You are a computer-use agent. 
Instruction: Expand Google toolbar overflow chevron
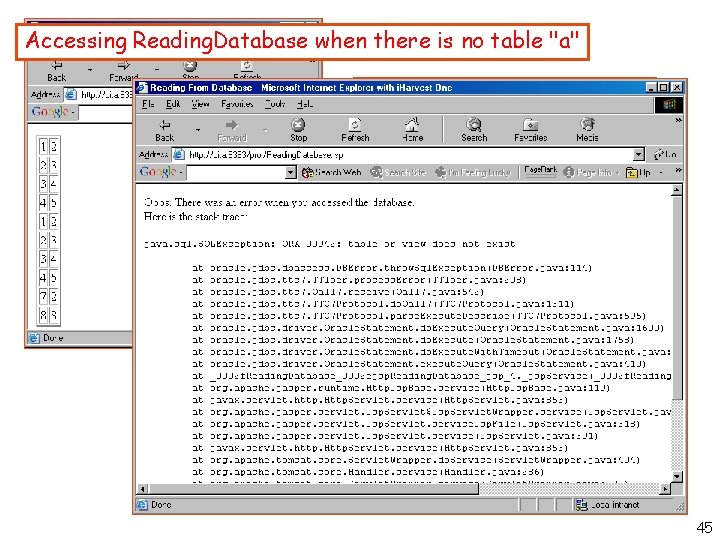click(678, 170)
